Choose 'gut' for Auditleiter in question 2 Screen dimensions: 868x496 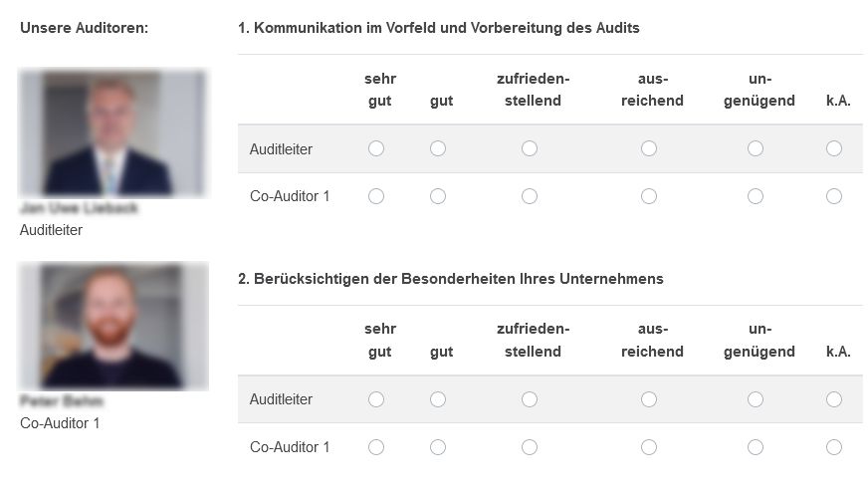click(x=438, y=399)
